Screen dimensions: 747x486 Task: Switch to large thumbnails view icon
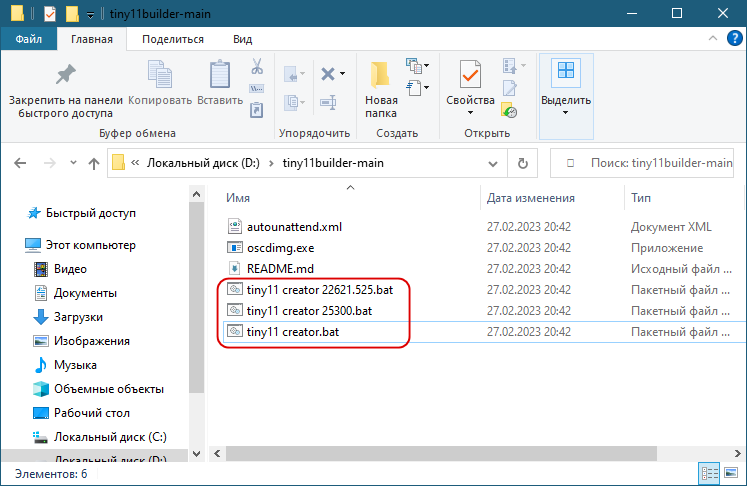click(x=731, y=473)
